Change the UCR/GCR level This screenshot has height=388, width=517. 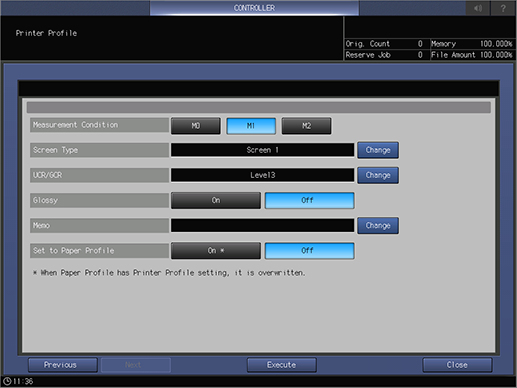pos(378,175)
